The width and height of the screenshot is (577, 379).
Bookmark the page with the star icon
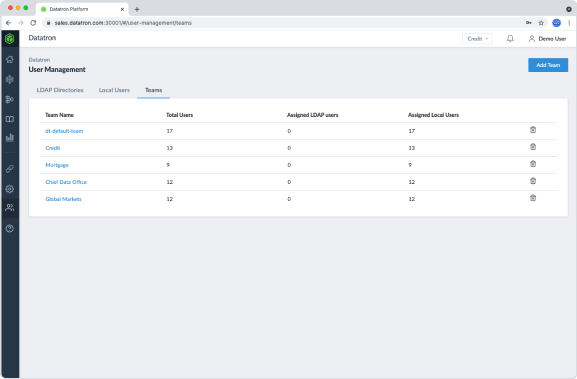point(541,23)
